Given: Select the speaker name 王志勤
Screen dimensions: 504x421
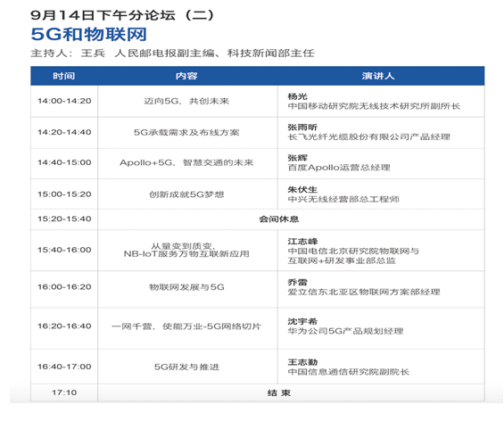Looking at the screenshot, I should tap(302, 362).
